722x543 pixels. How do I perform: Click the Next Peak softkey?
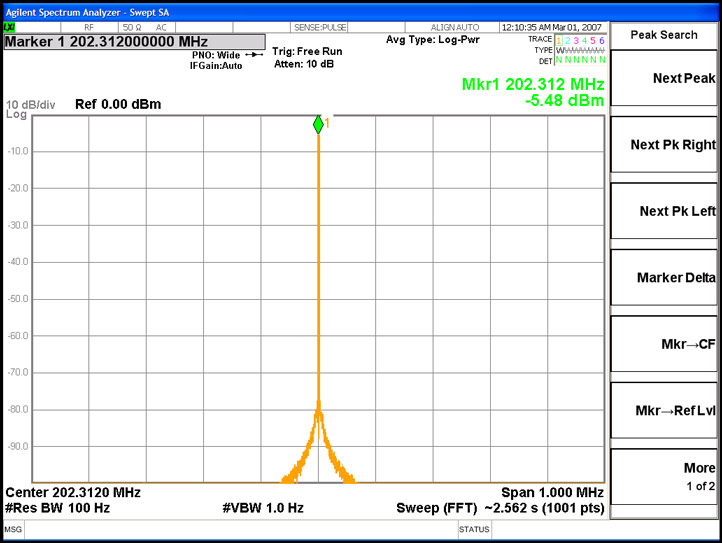coord(664,78)
